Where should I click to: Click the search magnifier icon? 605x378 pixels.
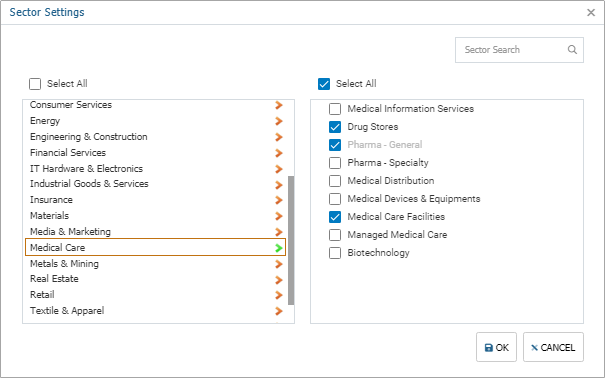coord(572,50)
